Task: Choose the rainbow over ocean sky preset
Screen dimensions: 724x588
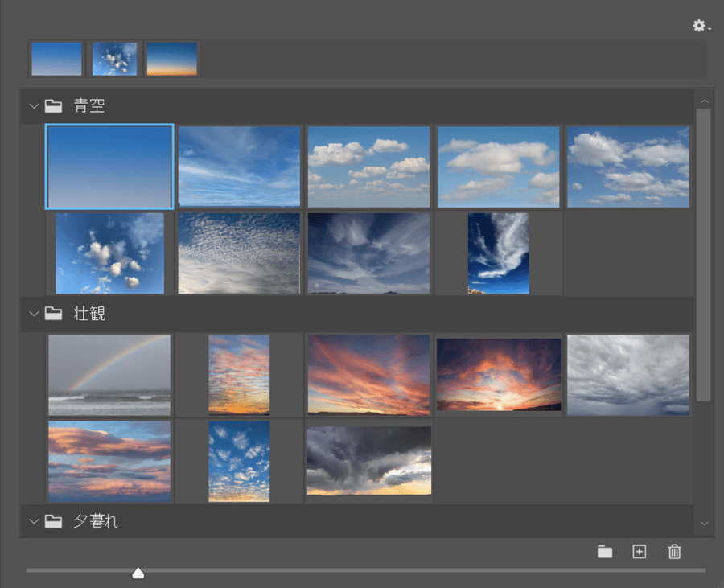Action: tap(109, 375)
